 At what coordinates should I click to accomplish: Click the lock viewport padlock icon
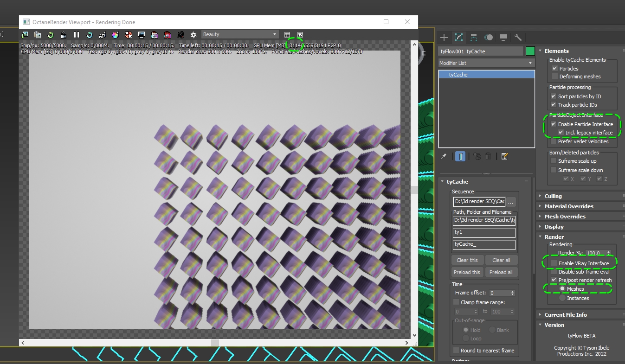click(x=64, y=35)
